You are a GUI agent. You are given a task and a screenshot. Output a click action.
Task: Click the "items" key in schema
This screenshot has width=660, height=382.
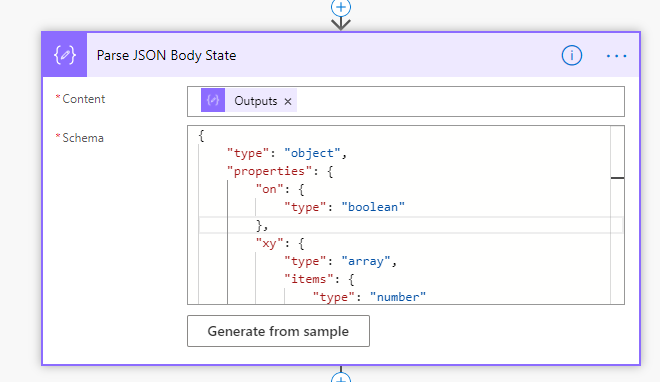[x=309, y=279]
